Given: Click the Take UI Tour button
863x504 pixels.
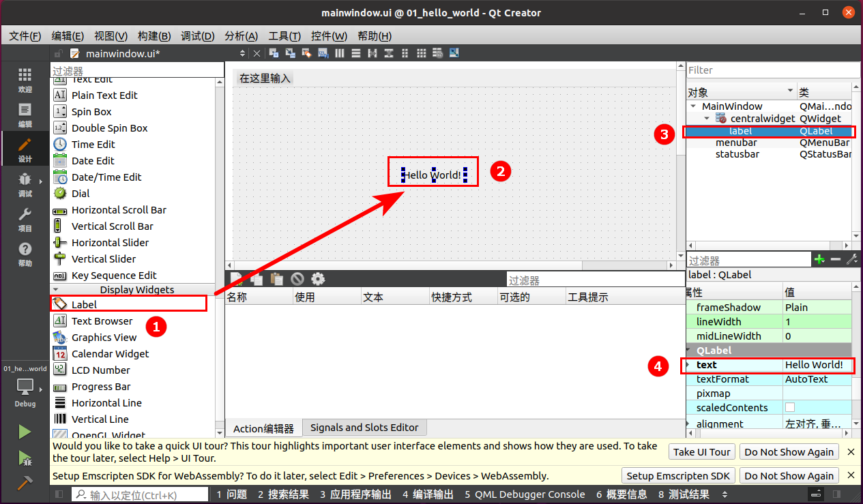Looking at the screenshot, I should point(702,451).
